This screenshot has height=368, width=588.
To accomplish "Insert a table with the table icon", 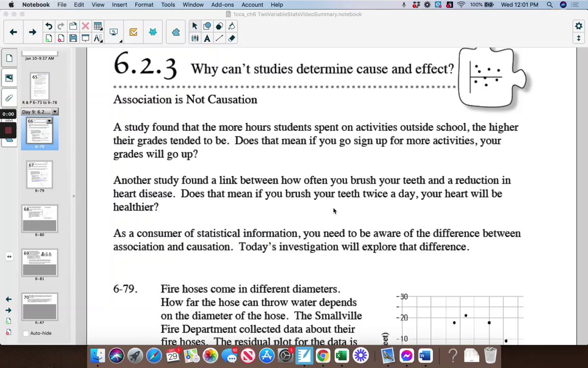I will pyautogui.click(x=98, y=26).
